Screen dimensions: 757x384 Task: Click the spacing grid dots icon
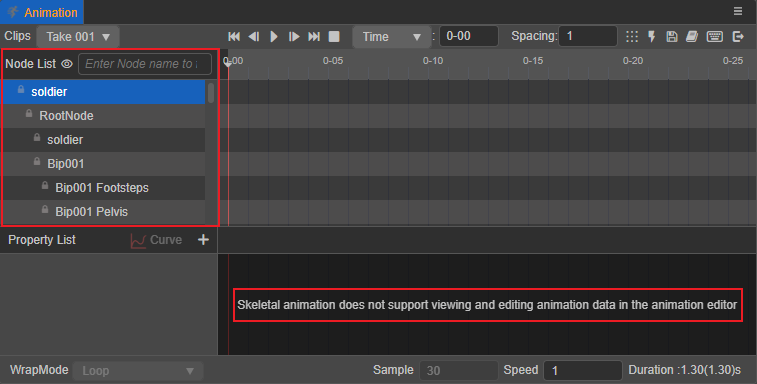(631, 37)
